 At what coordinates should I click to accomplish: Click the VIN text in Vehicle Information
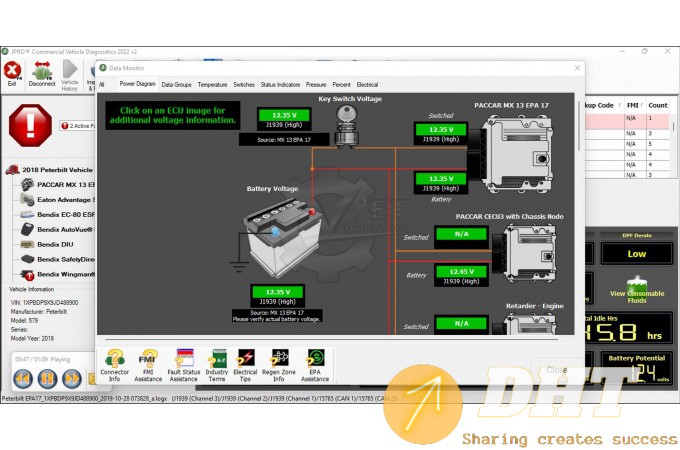pyautogui.click(x=44, y=303)
